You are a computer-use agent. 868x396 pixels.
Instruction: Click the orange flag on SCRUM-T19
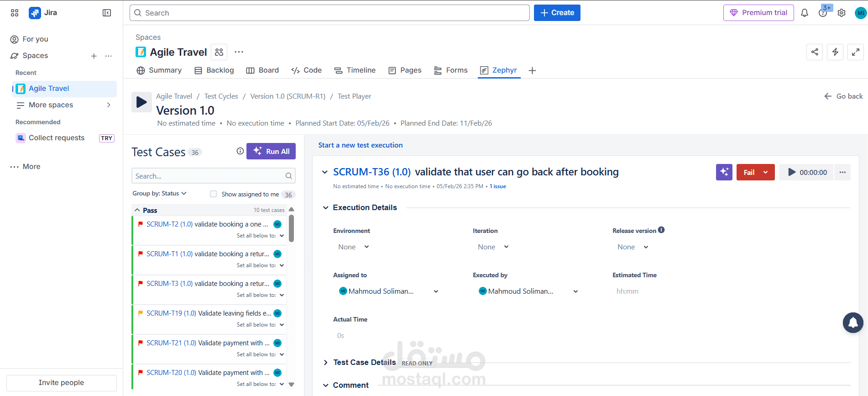click(141, 313)
